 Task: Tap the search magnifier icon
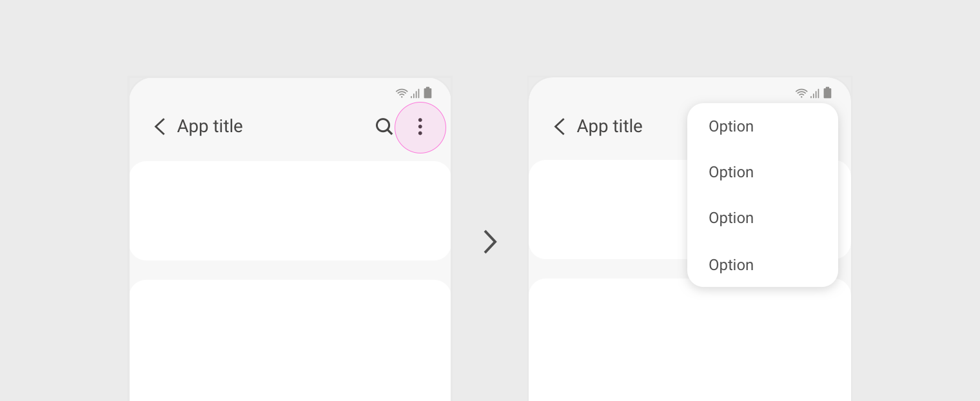(x=384, y=126)
